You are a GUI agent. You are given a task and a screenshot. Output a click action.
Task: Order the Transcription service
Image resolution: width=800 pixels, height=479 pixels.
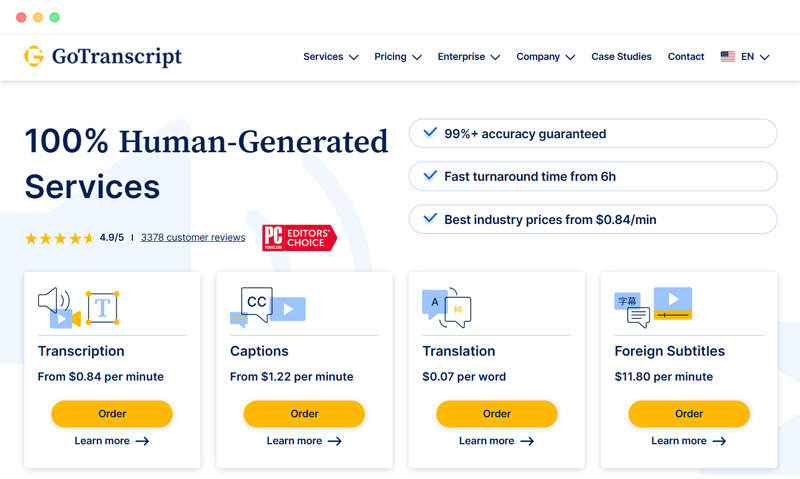click(x=112, y=414)
